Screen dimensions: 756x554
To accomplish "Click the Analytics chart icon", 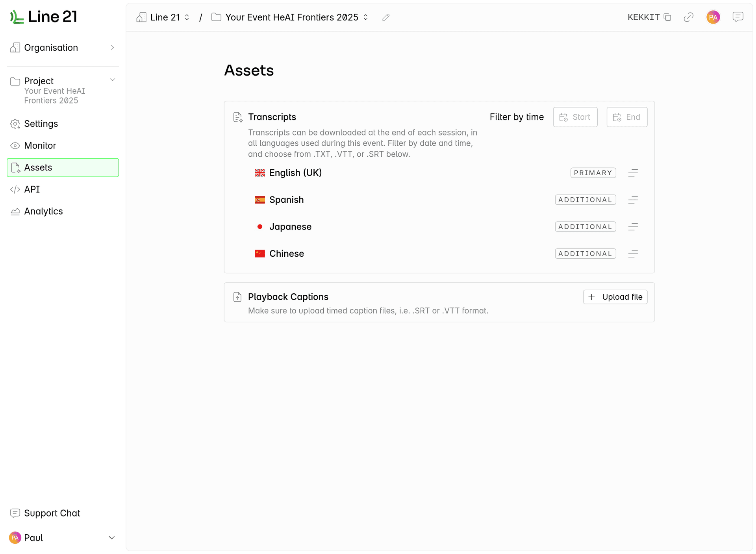I will point(15,211).
